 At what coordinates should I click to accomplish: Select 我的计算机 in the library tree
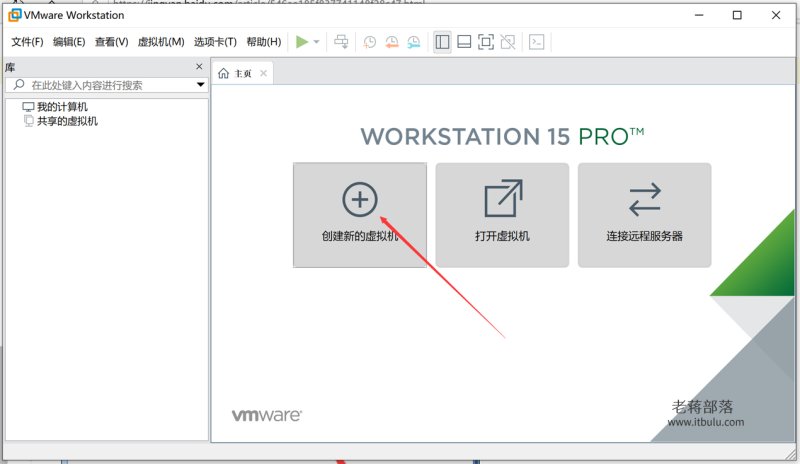coord(55,107)
